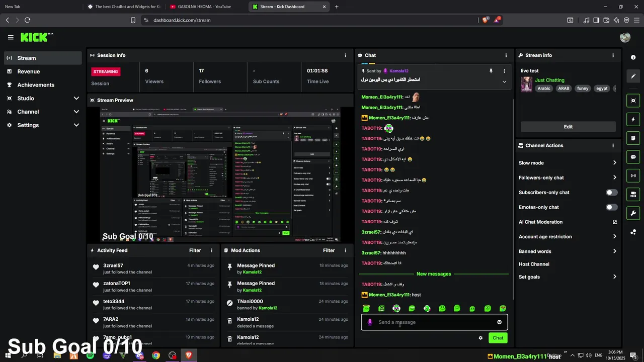The width and height of the screenshot is (644, 362).
Task: Open the Mod Actions Filter
Action: click(329, 250)
